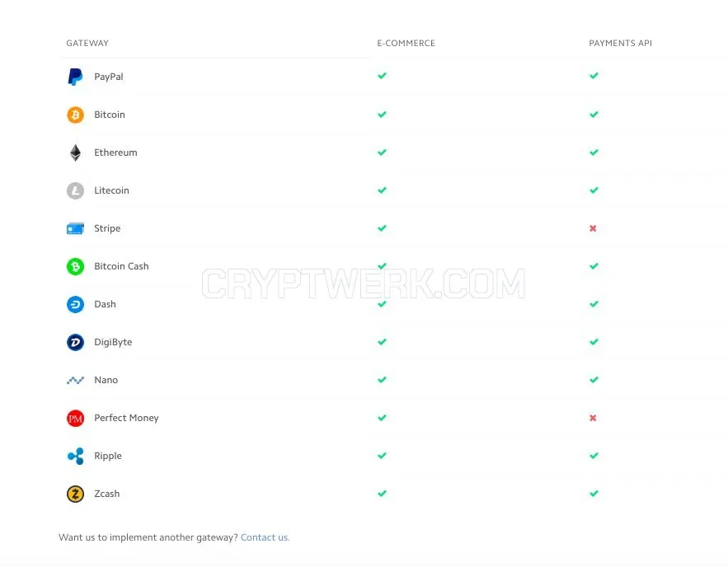Select the yellow Zcash icon
728x567 pixels.
[75, 494]
